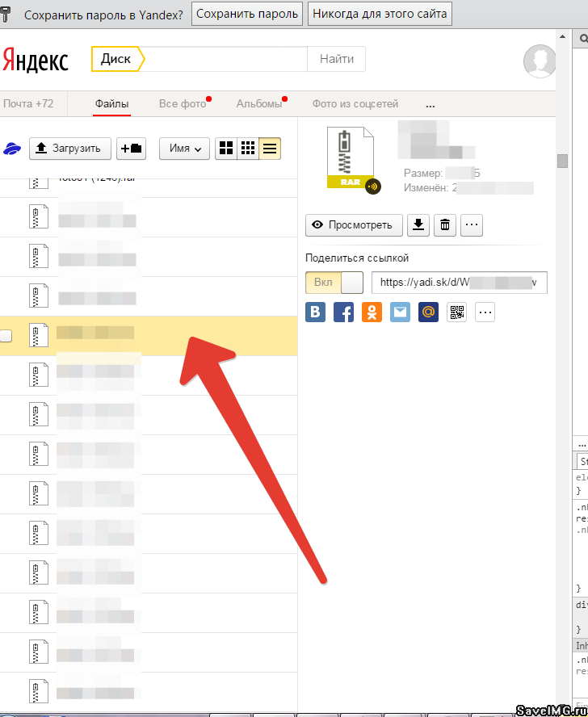Share the file via Facebook icon
Image resolution: width=588 pixels, height=717 pixels.
pyautogui.click(x=344, y=312)
